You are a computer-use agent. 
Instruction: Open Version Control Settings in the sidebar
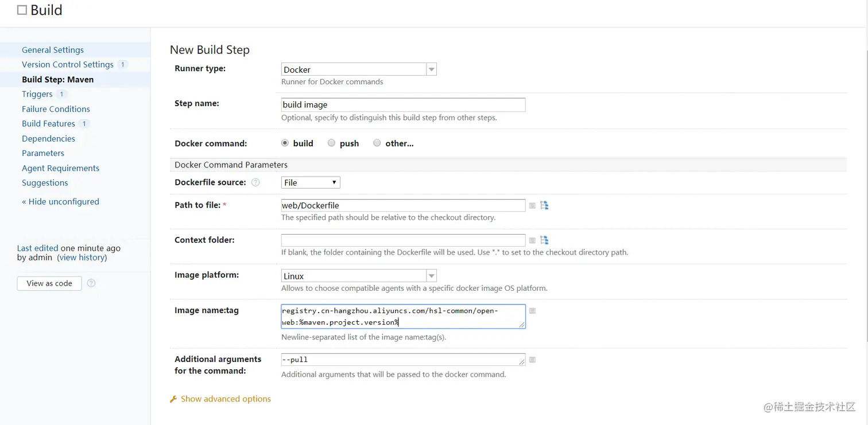click(68, 64)
